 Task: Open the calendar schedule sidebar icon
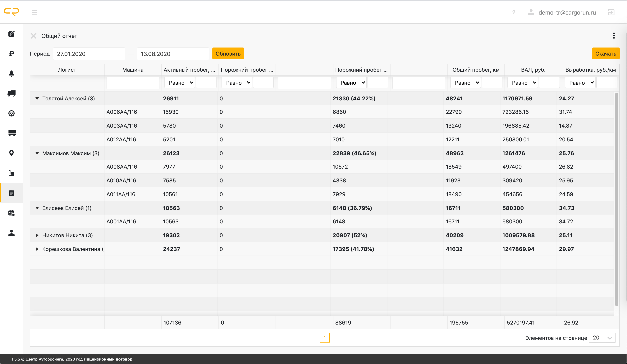[x=11, y=213]
